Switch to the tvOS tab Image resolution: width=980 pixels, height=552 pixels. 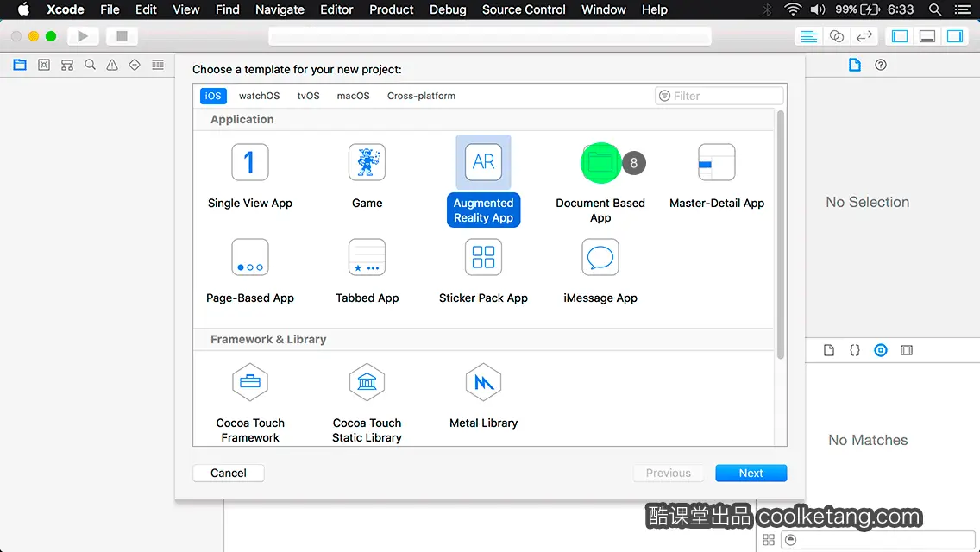pos(308,96)
